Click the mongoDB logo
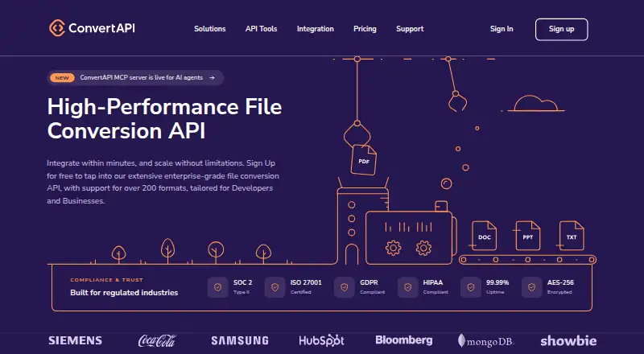The height and width of the screenshot is (354, 644). [x=486, y=341]
